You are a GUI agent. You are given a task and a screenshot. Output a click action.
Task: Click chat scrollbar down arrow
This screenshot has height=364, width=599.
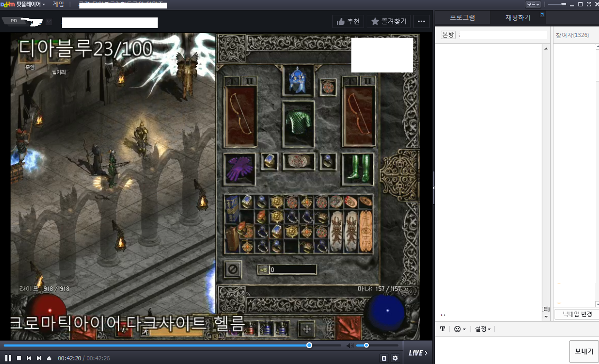pos(546,316)
